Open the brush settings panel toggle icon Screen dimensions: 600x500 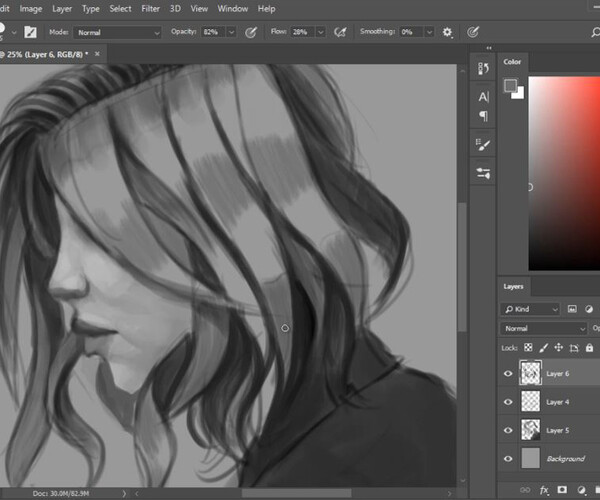click(x=30, y=32)
